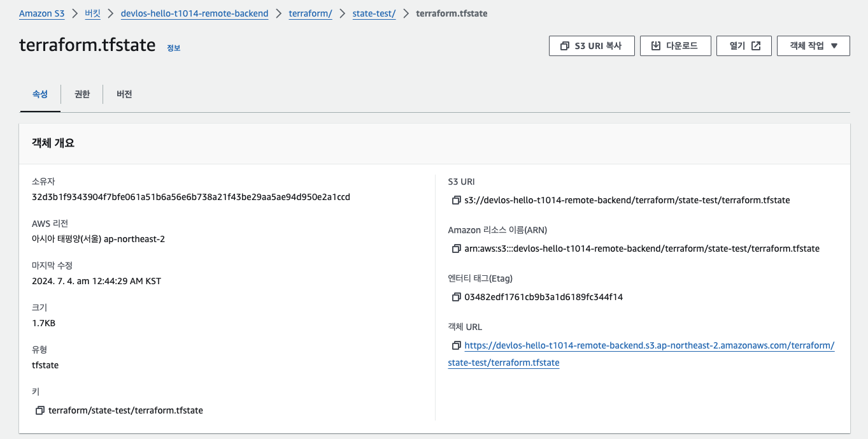Click the S3 URI text s3://devlos-hello...
The image size is (868, 439).
[627, 200]
